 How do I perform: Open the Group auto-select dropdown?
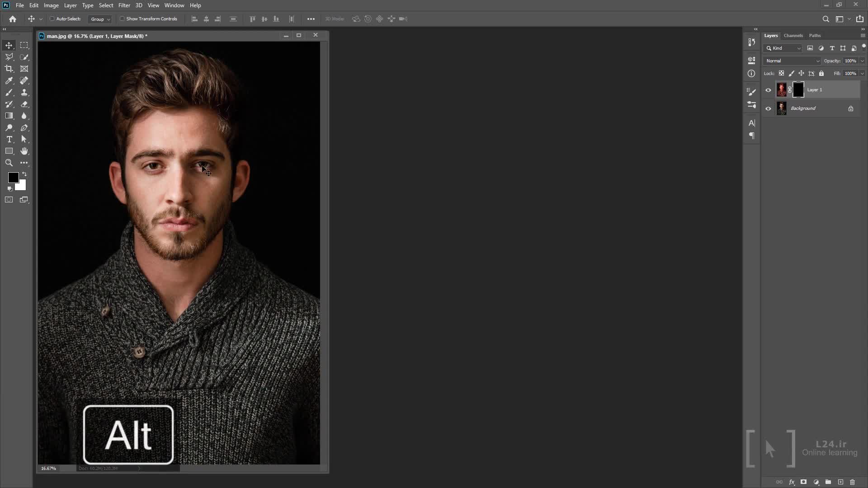(100, 19)
